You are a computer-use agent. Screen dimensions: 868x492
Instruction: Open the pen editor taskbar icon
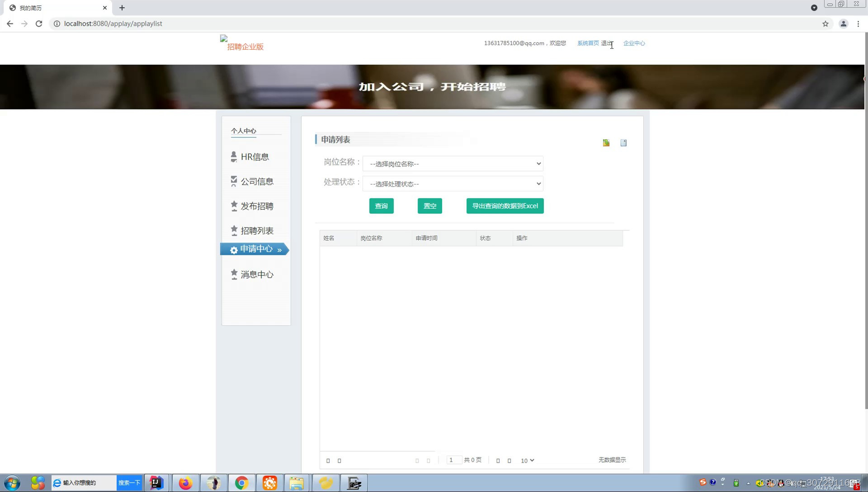point(354,483)
